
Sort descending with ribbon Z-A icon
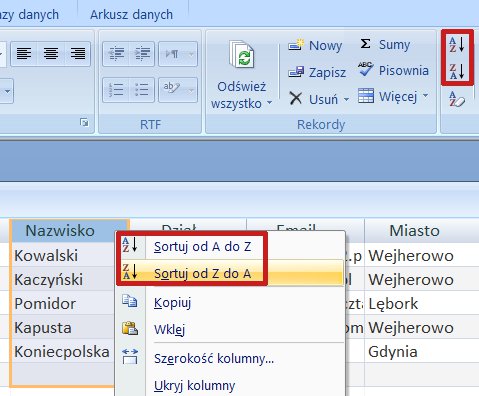[x=457, y=71]
